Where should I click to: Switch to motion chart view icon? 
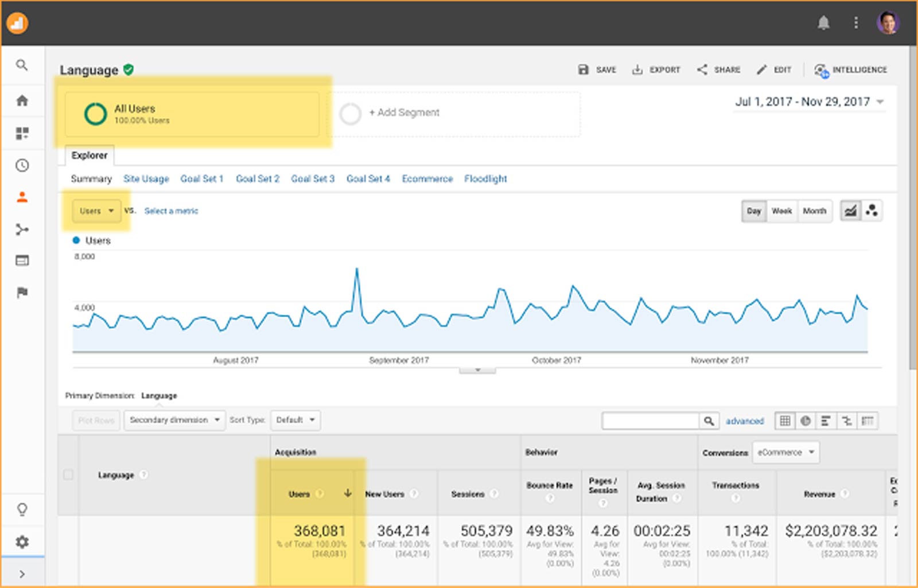point(872,211)
